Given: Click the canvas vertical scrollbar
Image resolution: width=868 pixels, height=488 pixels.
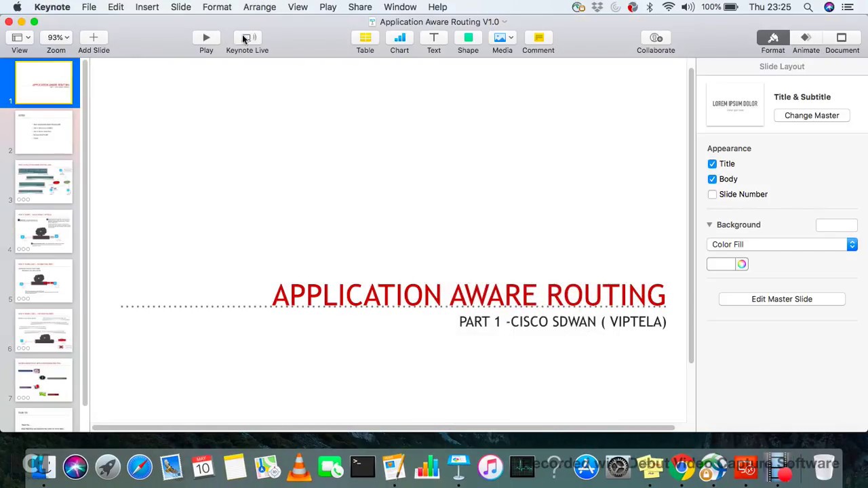Looking at the screenshot, I should click(x=692, y=216).
